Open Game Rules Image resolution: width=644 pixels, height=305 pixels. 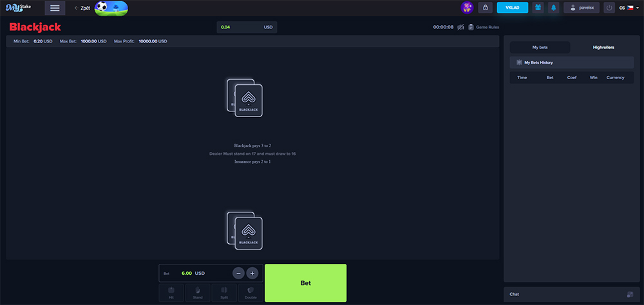pos(484,27)
